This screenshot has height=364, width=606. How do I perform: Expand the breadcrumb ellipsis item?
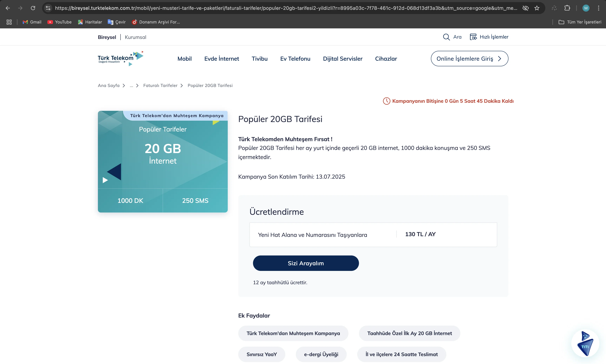(x=131, y=86)
